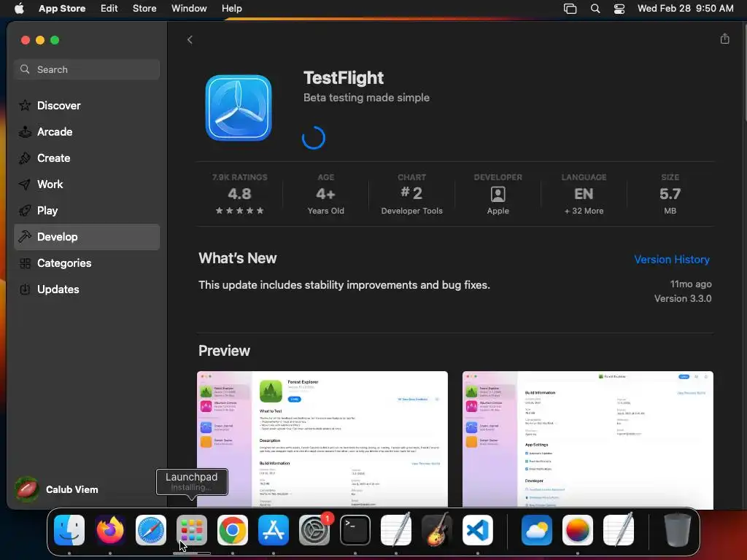Open first TextEdit document icon in Dock

[x=396, y=530]
